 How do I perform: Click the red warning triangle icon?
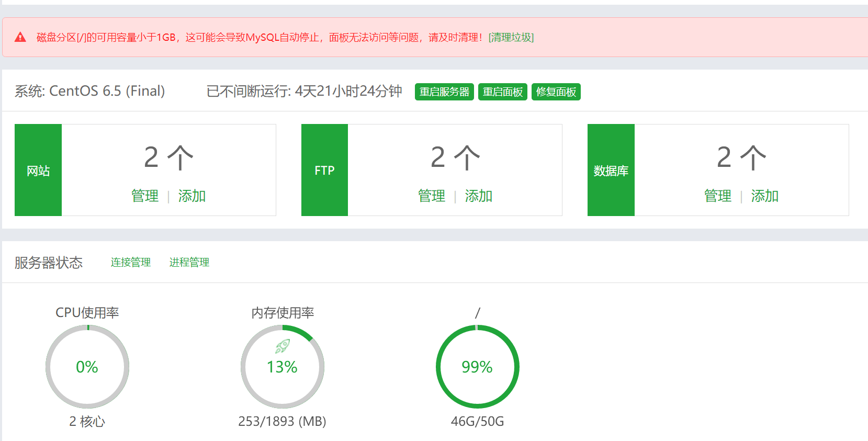(20, 37)
